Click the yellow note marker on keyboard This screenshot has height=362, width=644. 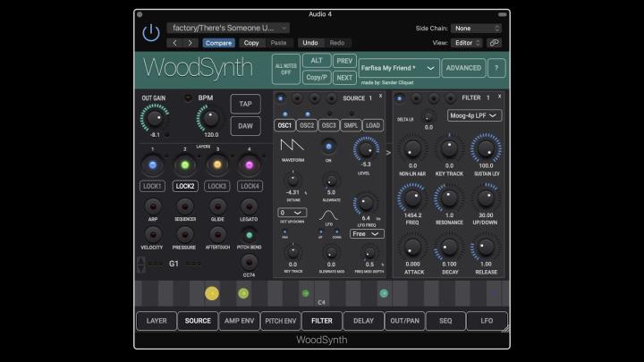(212, 293)
